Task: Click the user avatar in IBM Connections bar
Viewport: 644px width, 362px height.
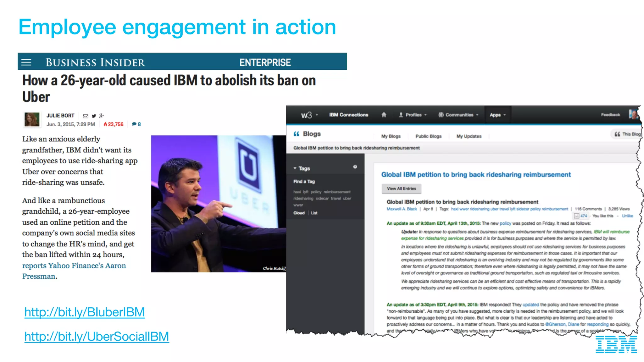Action: (633, 114)
